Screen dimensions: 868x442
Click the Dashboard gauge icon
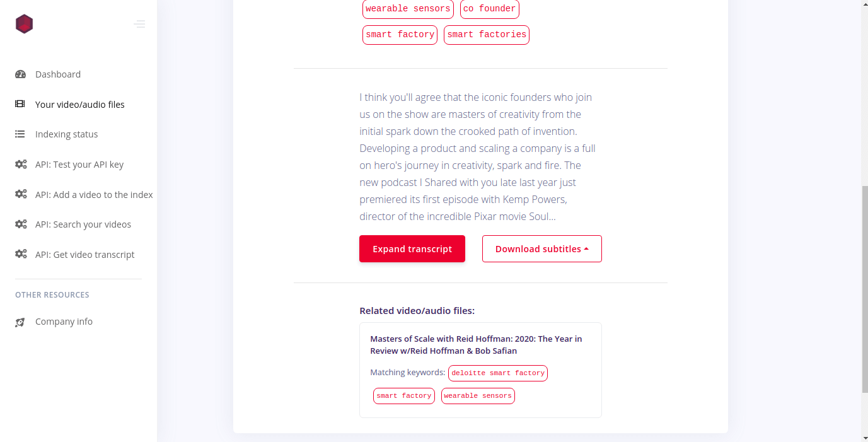coord(21,74)
